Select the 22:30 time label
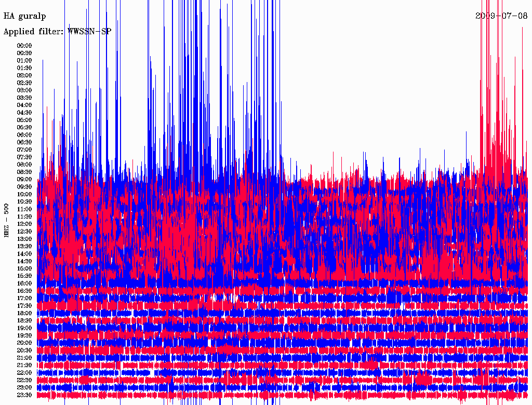532x405 pixels. coord(24,380)
